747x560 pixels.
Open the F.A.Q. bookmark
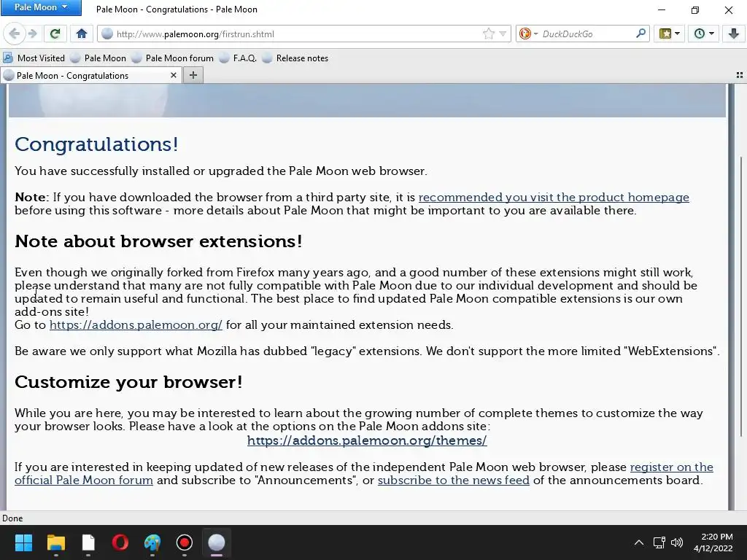239,58
